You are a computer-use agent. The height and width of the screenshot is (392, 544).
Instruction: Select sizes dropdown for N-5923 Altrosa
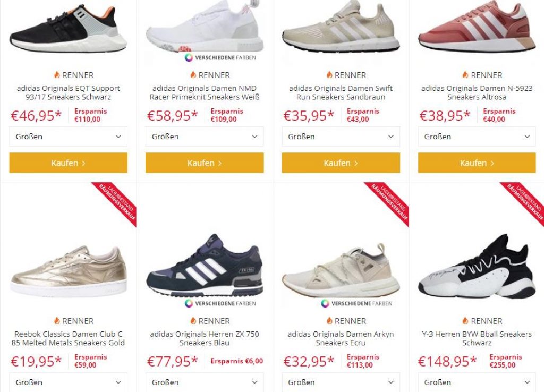tap(477, 137)
